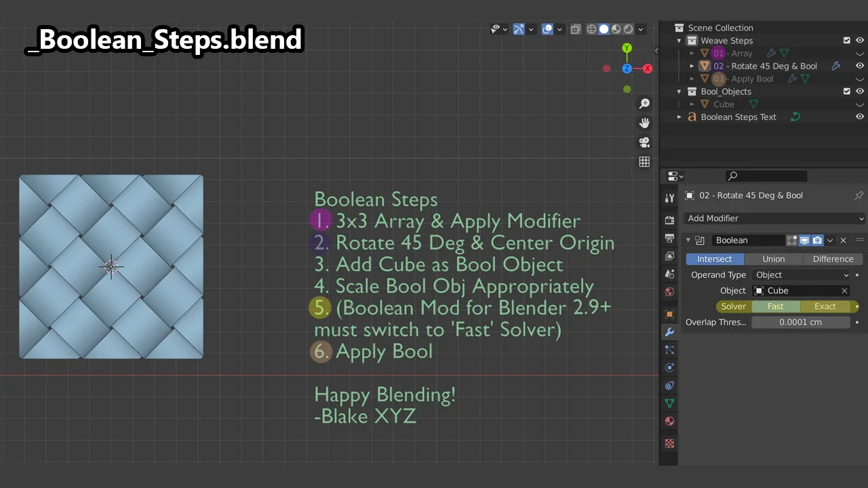
Task: Hide the Boolean Steps Text object
Action: [x=860, y=117]
